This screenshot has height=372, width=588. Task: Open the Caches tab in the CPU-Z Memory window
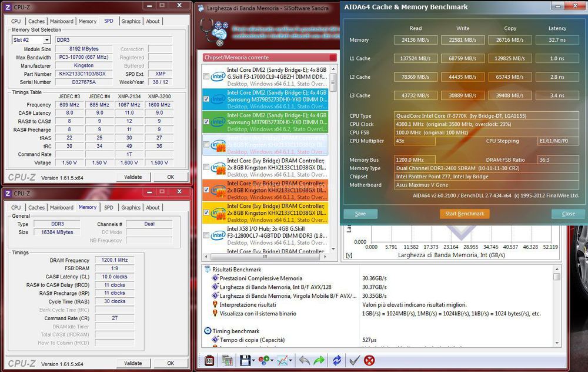(36, 208)
